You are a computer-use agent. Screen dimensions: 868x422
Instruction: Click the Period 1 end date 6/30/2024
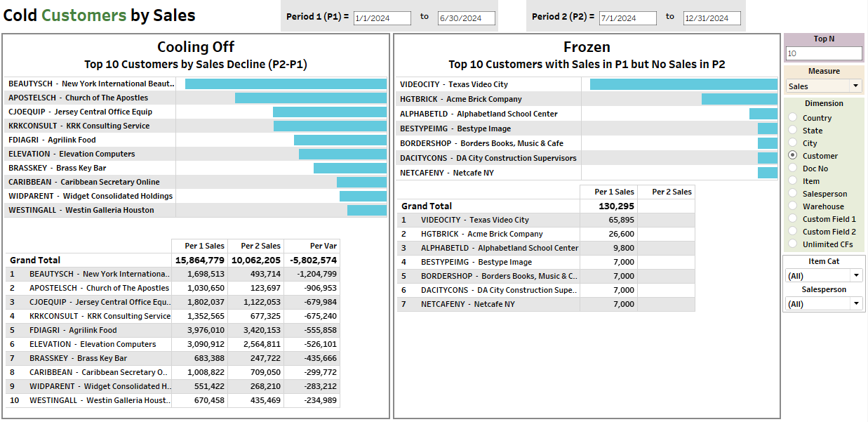[x=466, y=18]
